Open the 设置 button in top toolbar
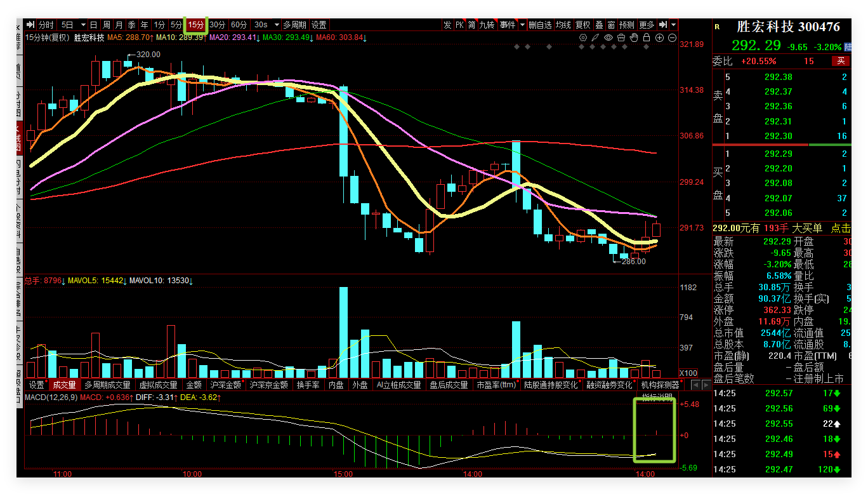868x494 pixels. (x=319, y=25)
